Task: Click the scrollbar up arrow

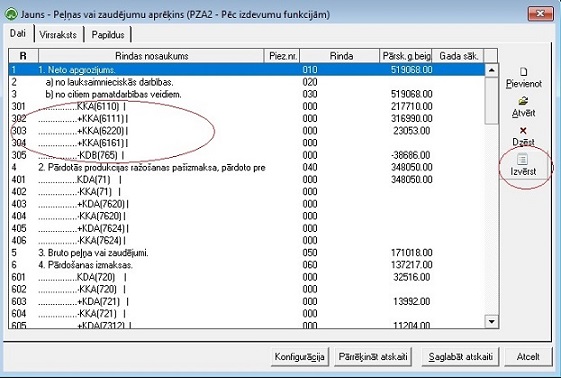Action: 492,70
